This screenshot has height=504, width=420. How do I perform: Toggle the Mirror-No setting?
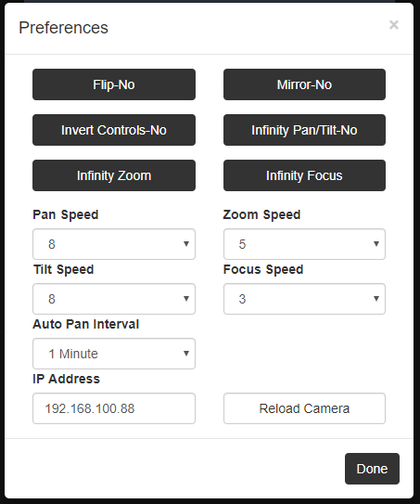coord(304,84)
